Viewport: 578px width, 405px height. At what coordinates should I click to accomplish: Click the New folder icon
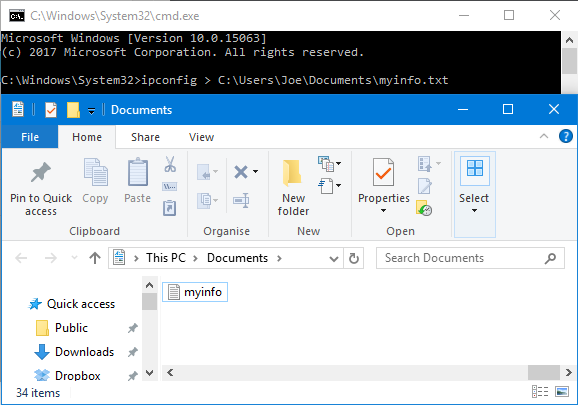coord(293,172)
